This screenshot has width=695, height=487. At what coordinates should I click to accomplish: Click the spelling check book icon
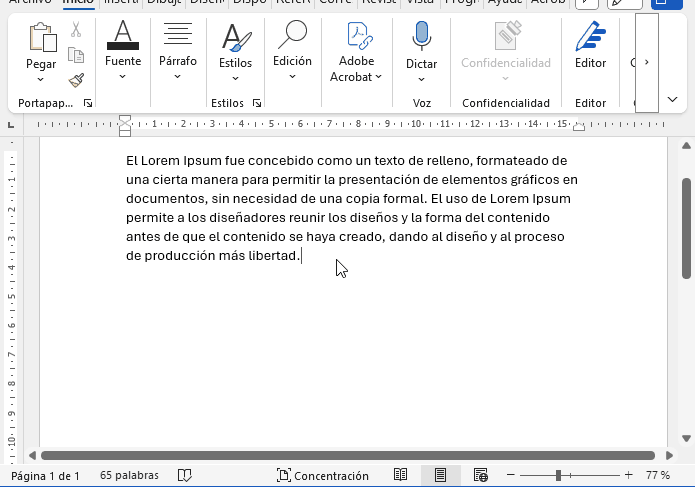[185, 476]
